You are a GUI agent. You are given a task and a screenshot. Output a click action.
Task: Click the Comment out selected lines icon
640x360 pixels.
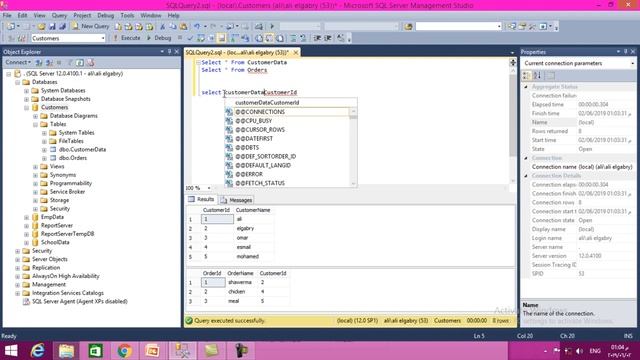point(293,38)
